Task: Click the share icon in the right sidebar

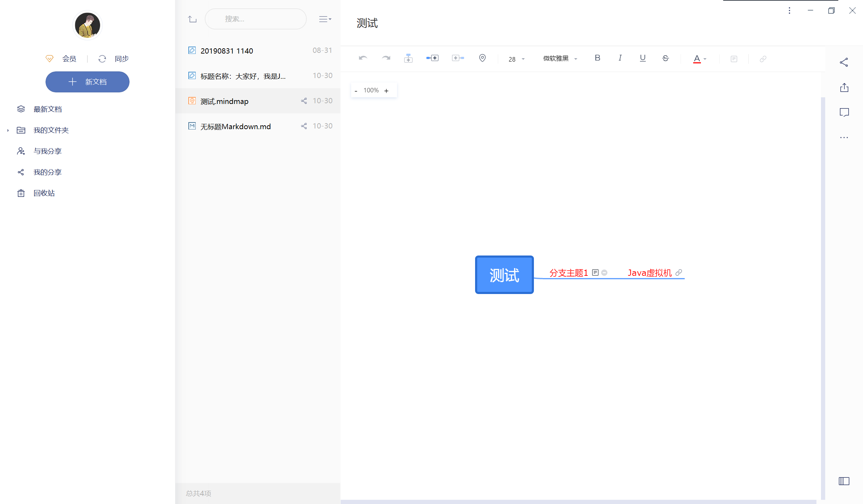Action: tap(844, 62)
